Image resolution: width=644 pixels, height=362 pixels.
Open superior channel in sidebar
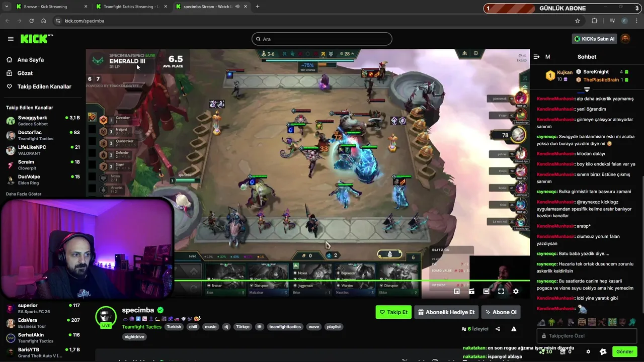[x=43, y=308]
